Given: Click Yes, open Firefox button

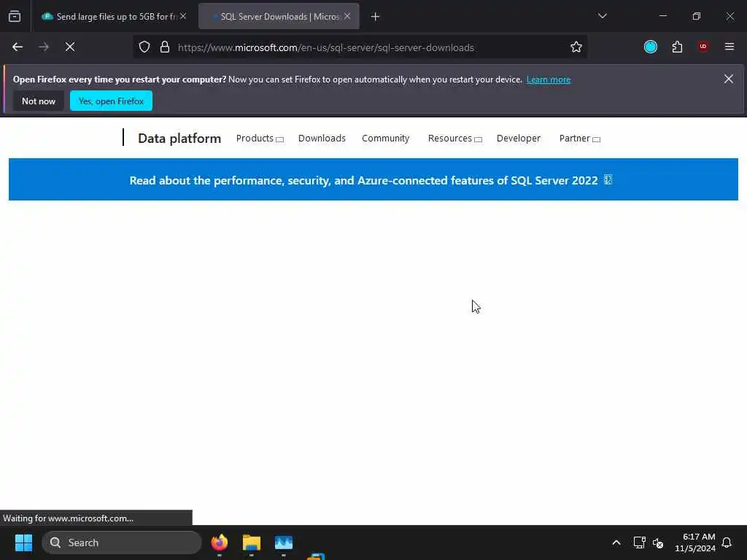Looking at the screenshot, I should [111, 101].
